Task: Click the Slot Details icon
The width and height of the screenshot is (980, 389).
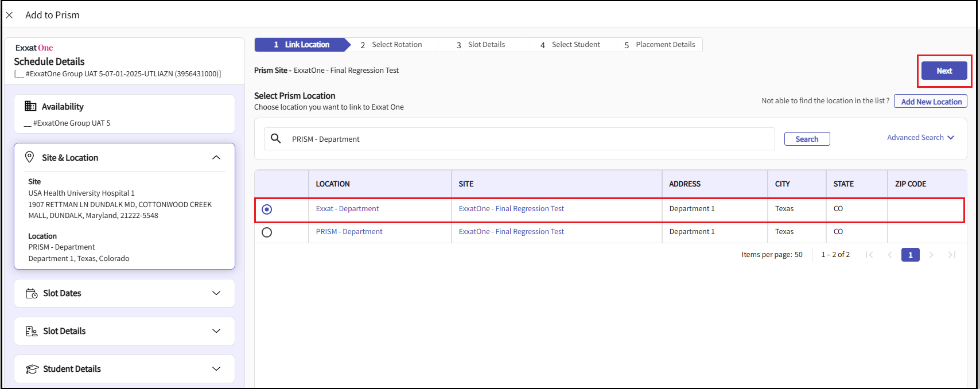Action: [32, 331]
